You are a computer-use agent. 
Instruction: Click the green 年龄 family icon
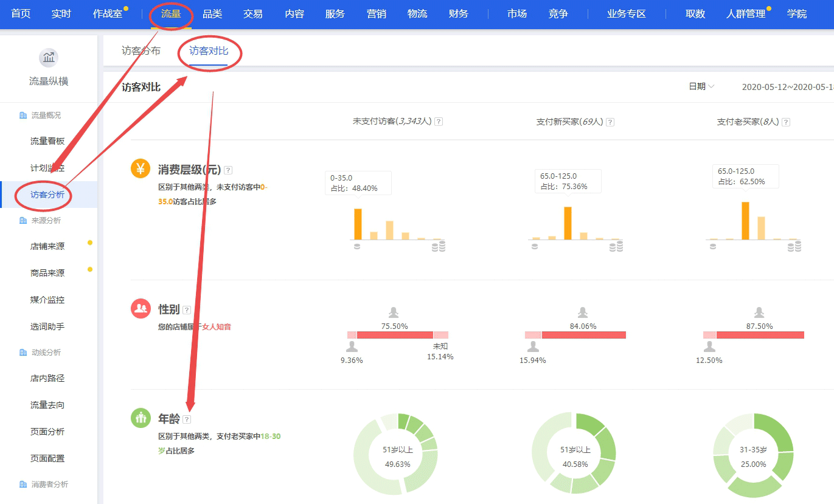point(141,418)
